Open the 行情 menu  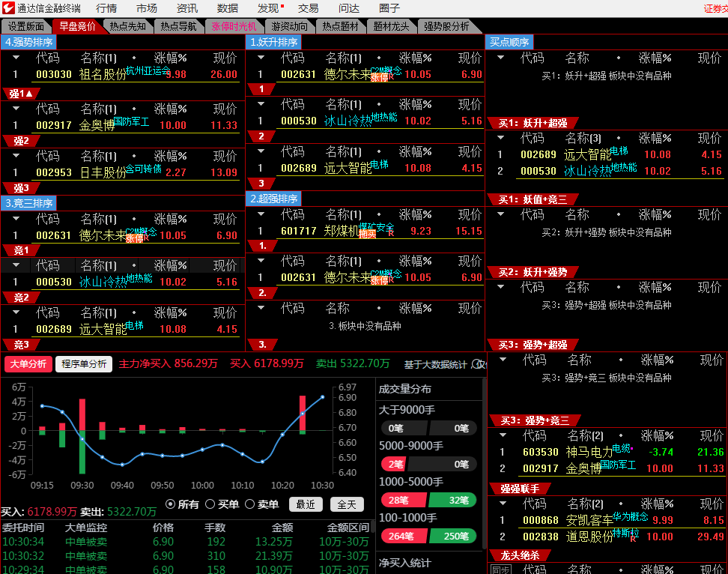point(106,8)
